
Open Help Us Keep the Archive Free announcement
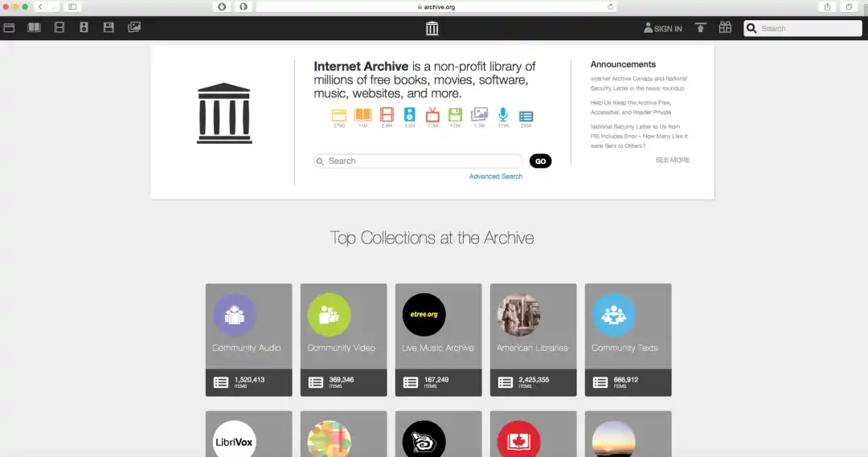631,108
